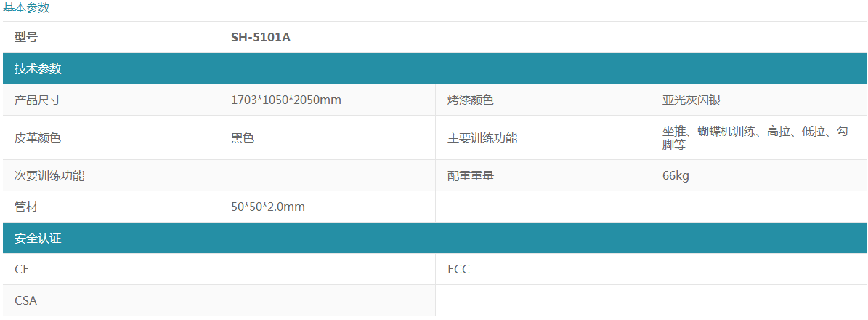
Task: Click the model number SH-5101A
Action: (x=261, y=37)
